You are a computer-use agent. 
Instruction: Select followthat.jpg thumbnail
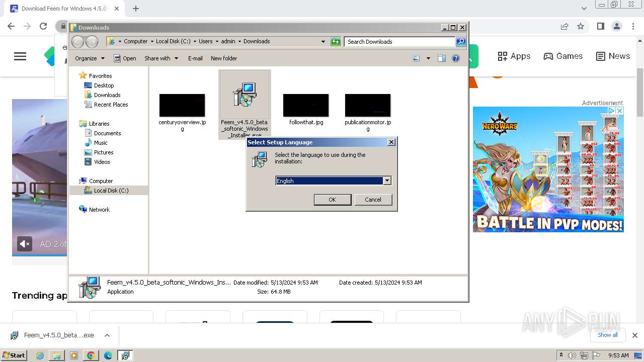[306, 105]
